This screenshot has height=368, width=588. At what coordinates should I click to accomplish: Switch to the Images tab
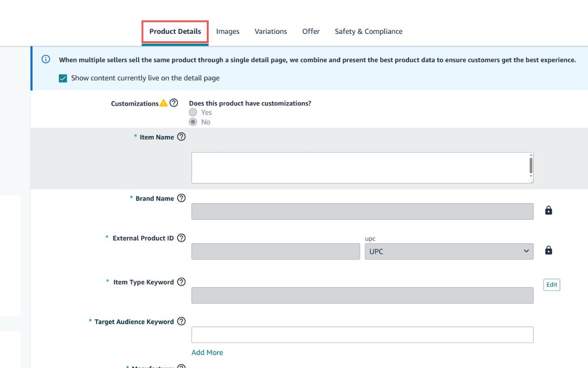[x=228, y=31]
